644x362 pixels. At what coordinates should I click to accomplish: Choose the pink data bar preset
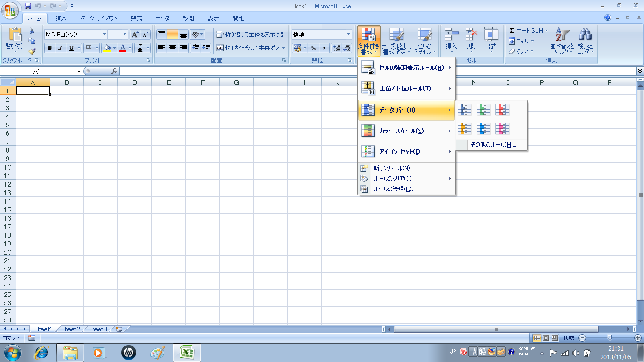pos(502,129)
